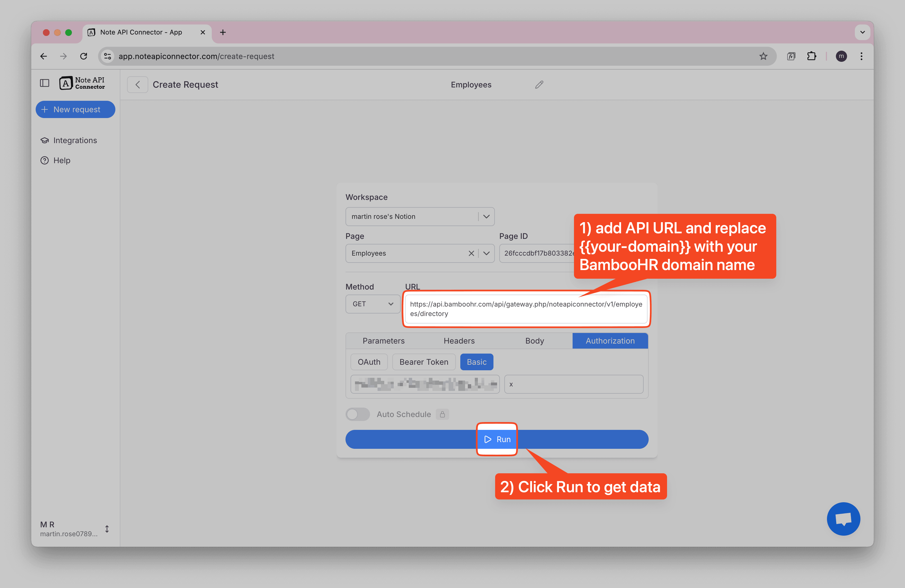Click the password field containing x

coord(573,384)
